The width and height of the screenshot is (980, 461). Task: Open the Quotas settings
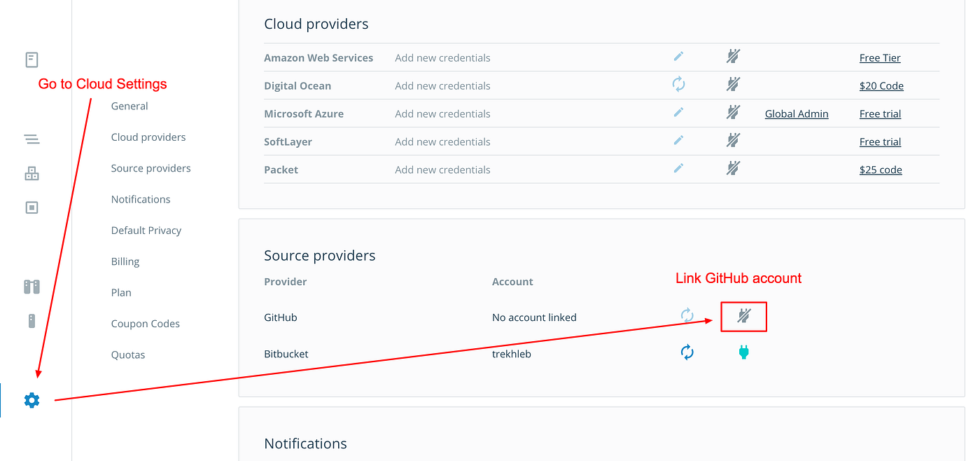[x=128, y=355]
